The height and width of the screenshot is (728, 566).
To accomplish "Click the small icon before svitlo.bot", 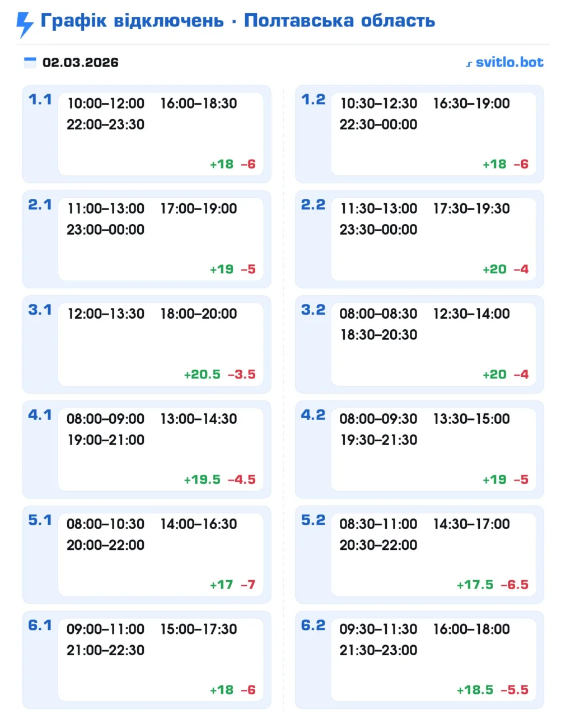I will [x=469, y=64].
